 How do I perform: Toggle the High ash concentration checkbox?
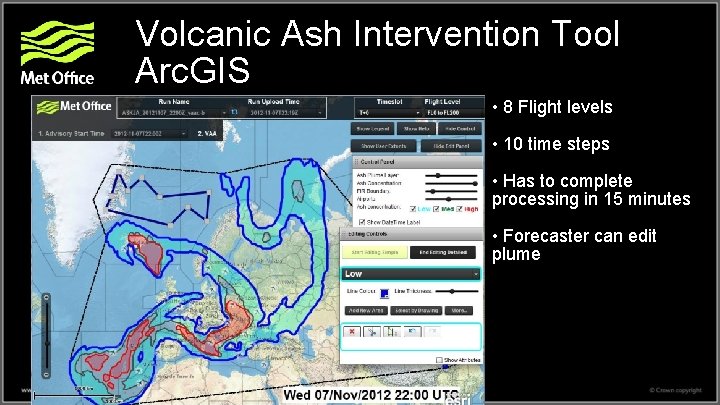pos(459,209)
